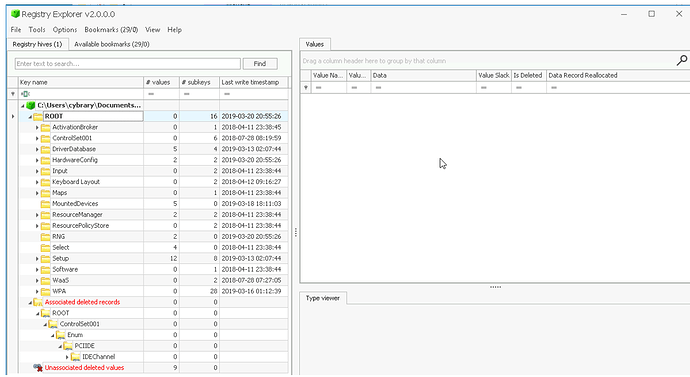Open the View menu
This screenshot has width=690, height=377.
(x=153, y=29)
